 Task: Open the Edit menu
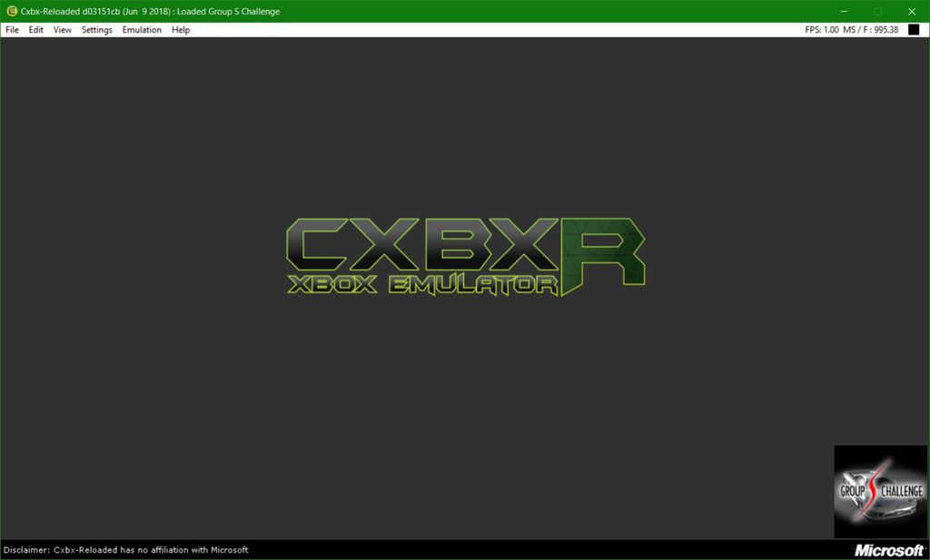(35, 29)
